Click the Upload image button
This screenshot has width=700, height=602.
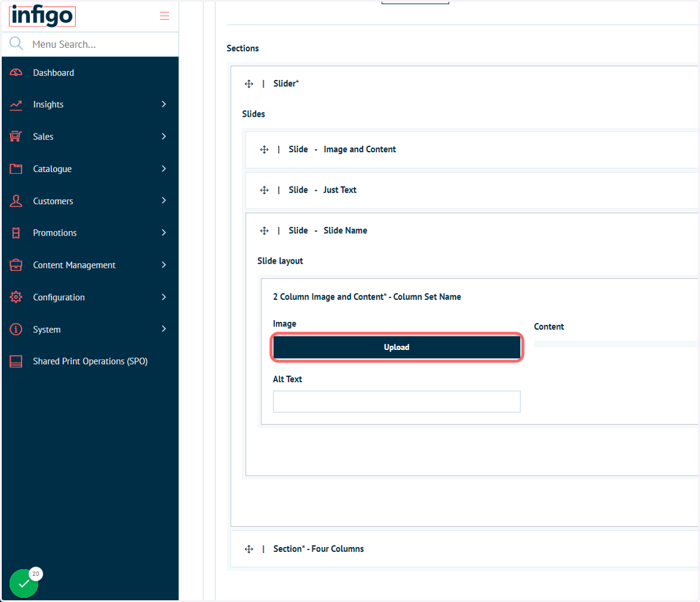pos(397,347)
